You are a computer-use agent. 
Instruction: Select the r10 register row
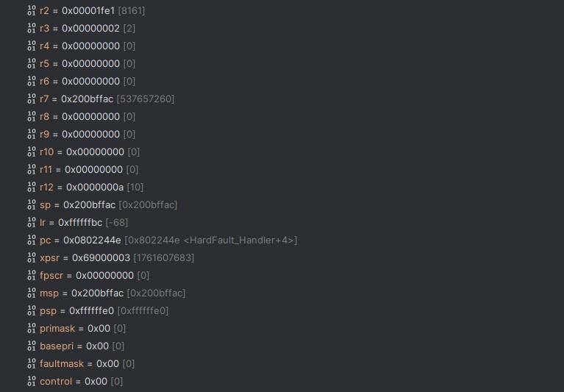[90, 152]
